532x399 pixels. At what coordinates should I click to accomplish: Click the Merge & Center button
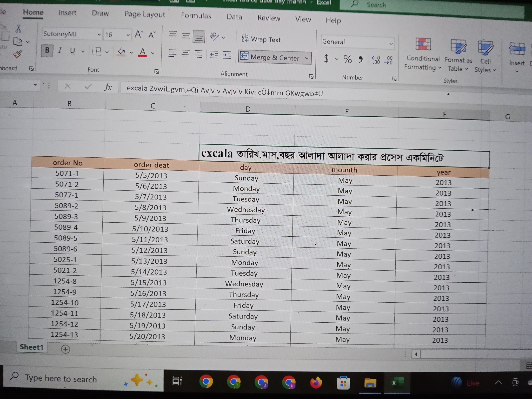[x=270, y=57]
